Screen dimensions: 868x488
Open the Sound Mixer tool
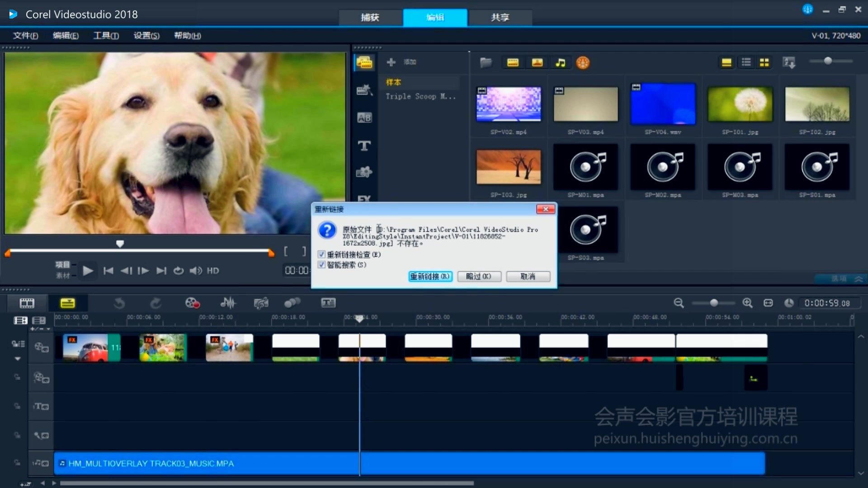coord(228,303)
